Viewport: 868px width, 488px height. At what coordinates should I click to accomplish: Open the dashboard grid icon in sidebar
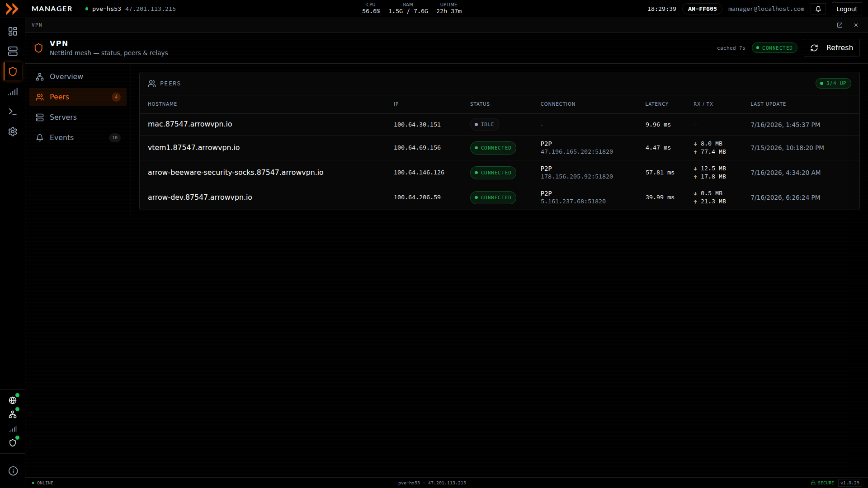pyautogui.click(x=13, y=31)
